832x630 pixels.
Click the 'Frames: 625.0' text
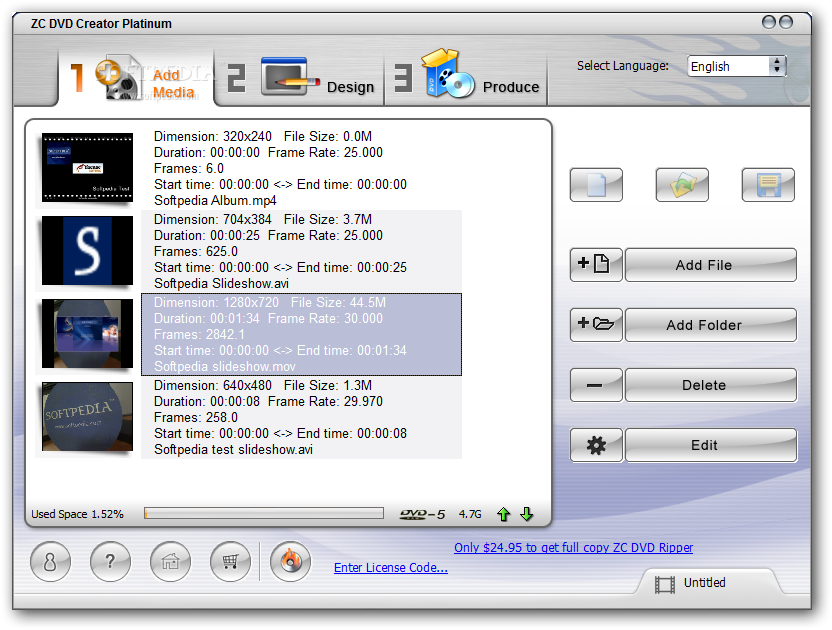coord(196,252)
